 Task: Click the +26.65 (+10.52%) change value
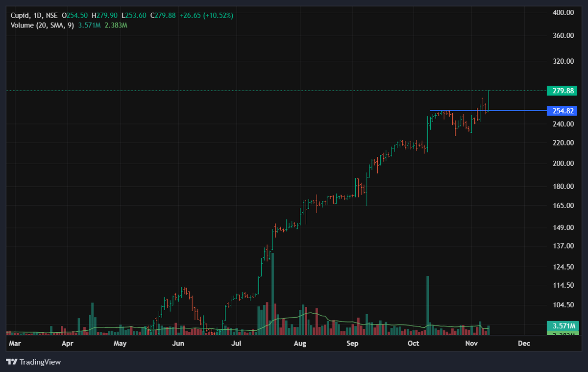click(x=206, y=16)
